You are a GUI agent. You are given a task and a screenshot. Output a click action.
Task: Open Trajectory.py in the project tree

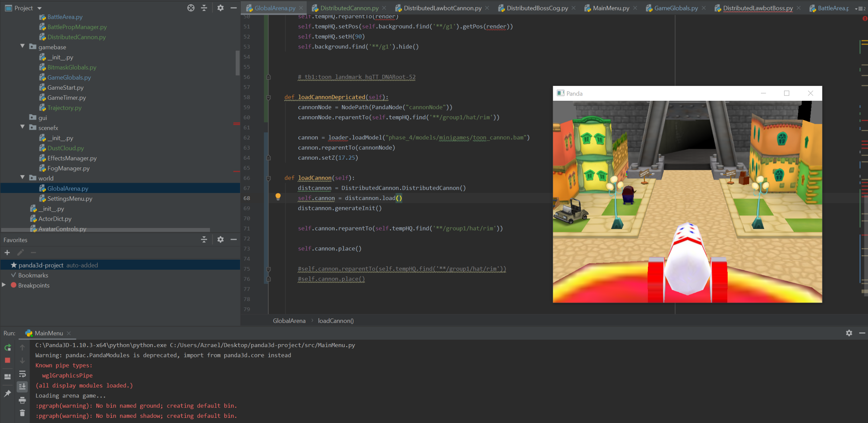64,108
